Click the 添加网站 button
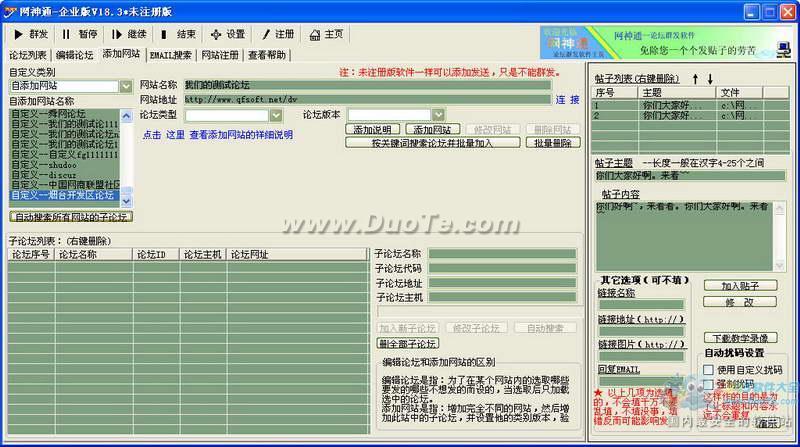800x447 pixels. click(x=432, y=130)
